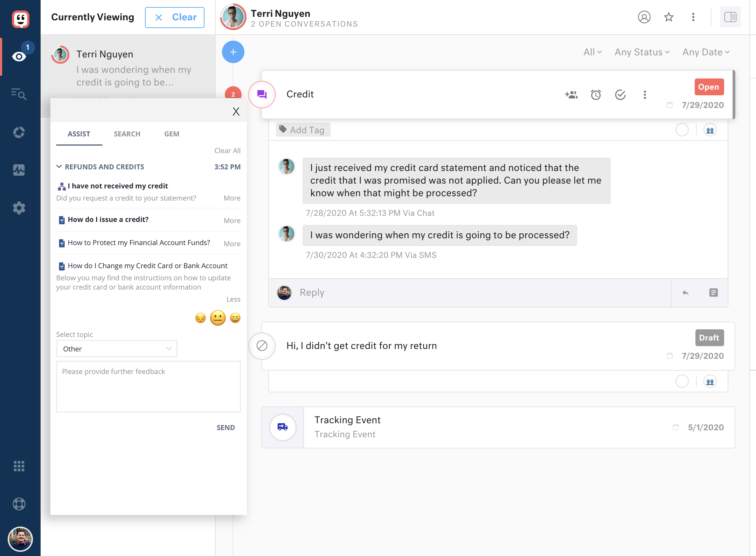This screenshot has height=556, width=756.
Task: Click the further feedback text area
Action: (x=148, y=386)
